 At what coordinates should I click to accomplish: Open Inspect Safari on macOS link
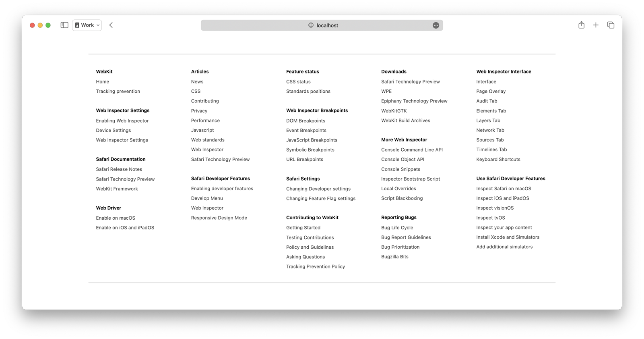504,189
